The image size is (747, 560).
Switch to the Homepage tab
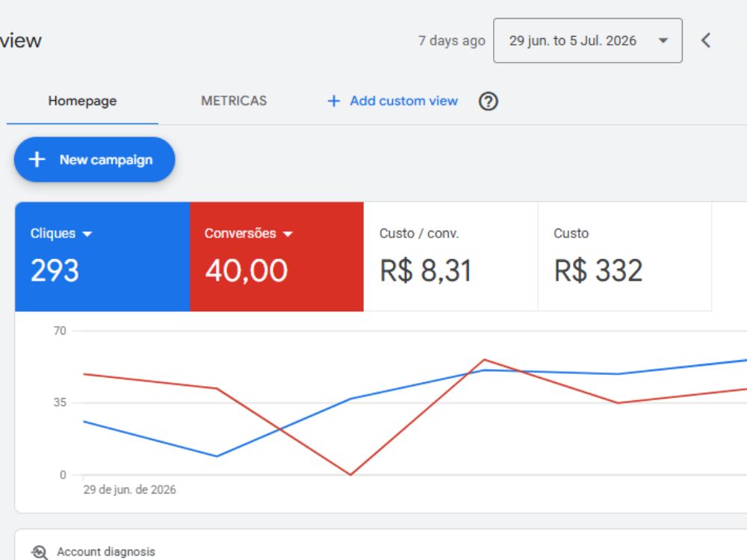[82, 101]
